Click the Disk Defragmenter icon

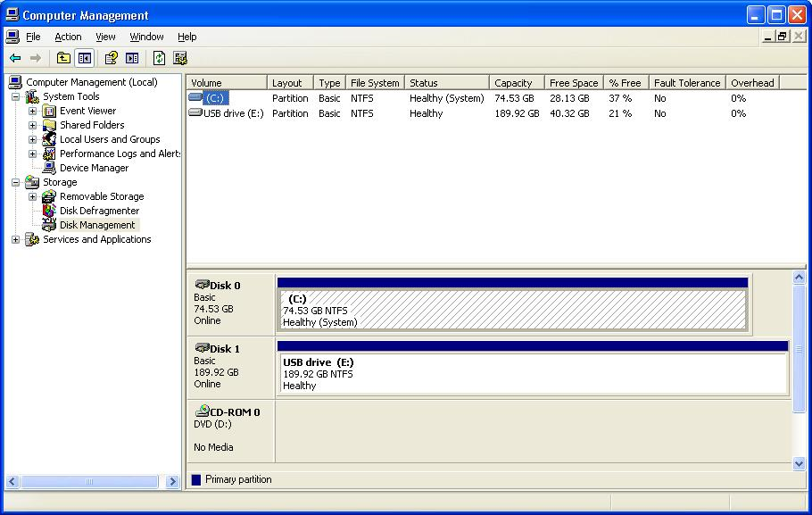coord(49,211)
